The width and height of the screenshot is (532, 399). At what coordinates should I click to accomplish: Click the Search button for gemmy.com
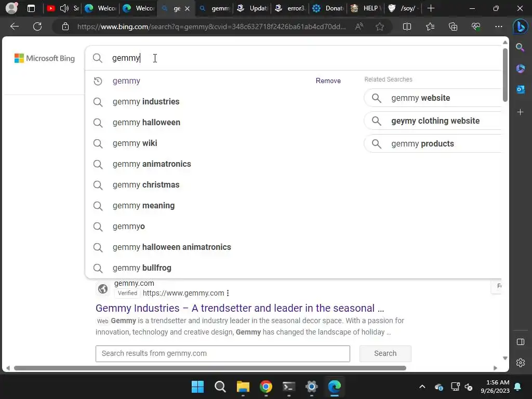[x=385, y=353]
